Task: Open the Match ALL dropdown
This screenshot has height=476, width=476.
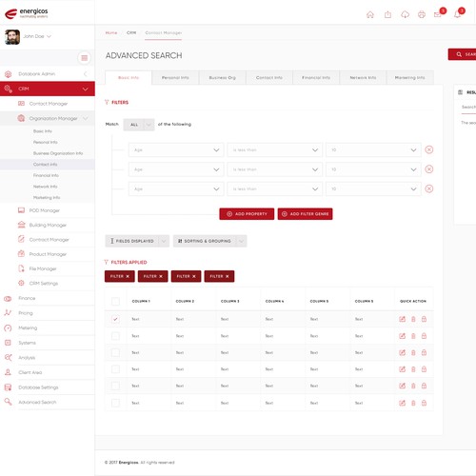Action: click(x=139, y=125)
